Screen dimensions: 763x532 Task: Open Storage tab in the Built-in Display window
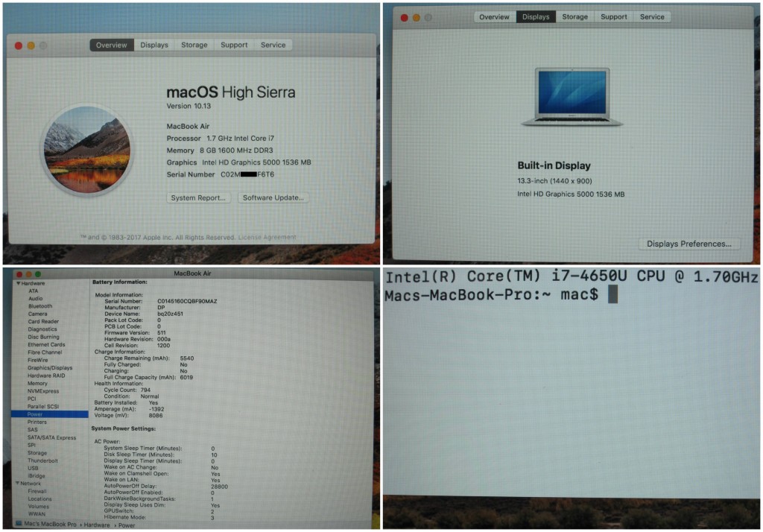(574, 16)
